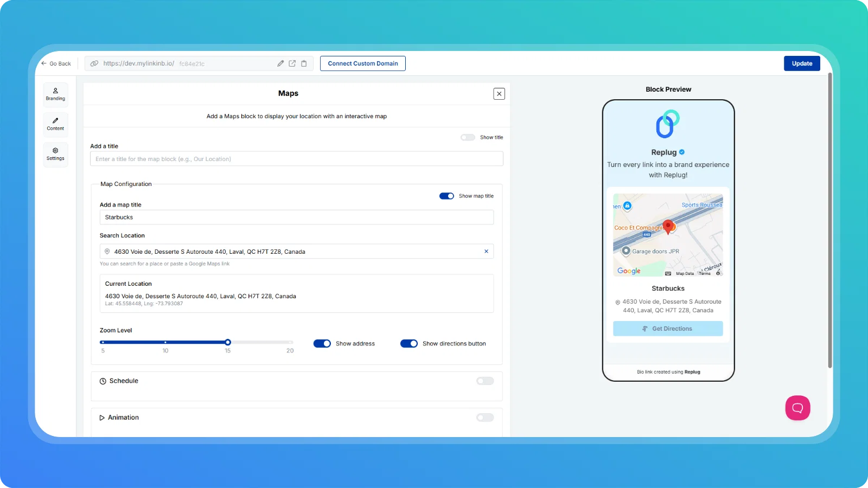Close the Maps panel
The height and width of the screenshot is (488, 868).
click(x=499, y=94)
